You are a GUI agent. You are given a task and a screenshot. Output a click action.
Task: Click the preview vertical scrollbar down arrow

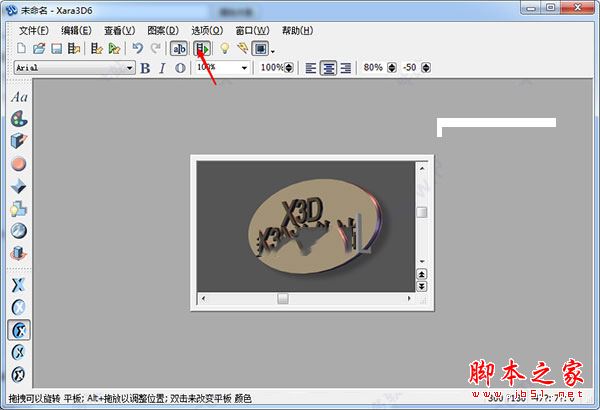point(422,261)
